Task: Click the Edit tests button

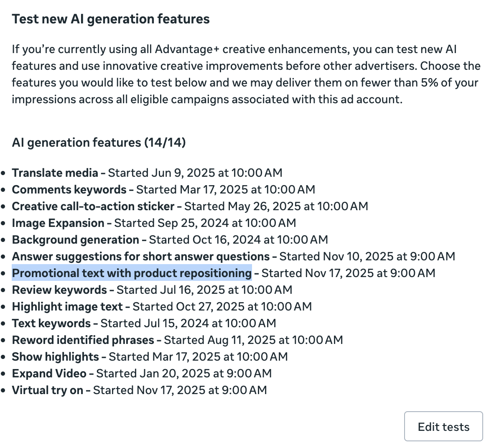Action: (x=443, y=427)
